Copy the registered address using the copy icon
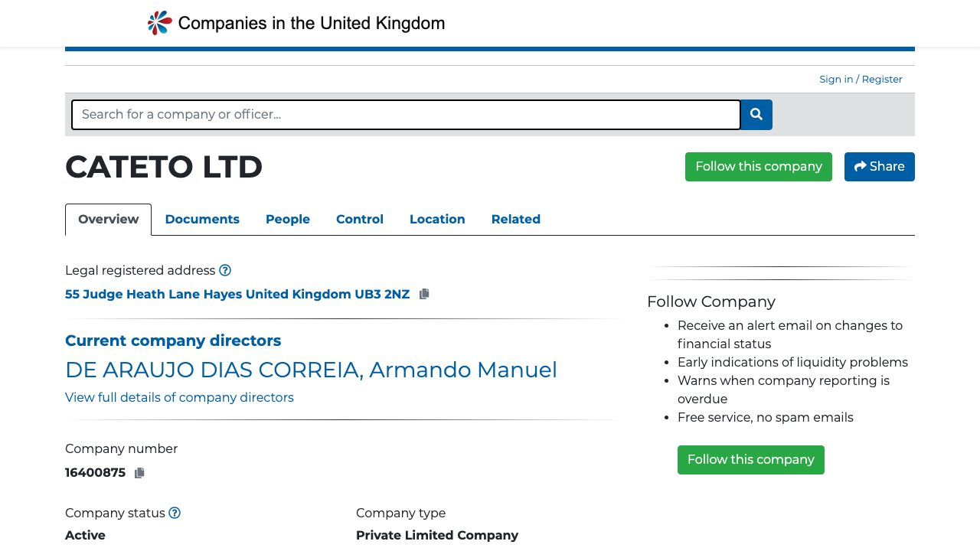Viewport: 980px width, 551px height. (x=423, y=293)
